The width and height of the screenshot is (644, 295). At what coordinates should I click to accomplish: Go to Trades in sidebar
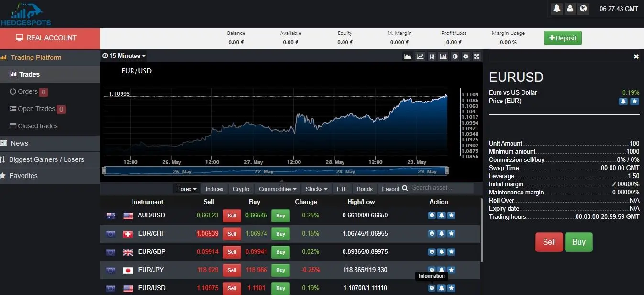(50, 74)
